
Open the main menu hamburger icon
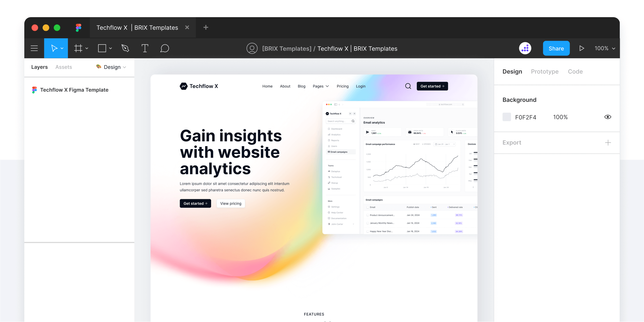[x=35, y=49]
